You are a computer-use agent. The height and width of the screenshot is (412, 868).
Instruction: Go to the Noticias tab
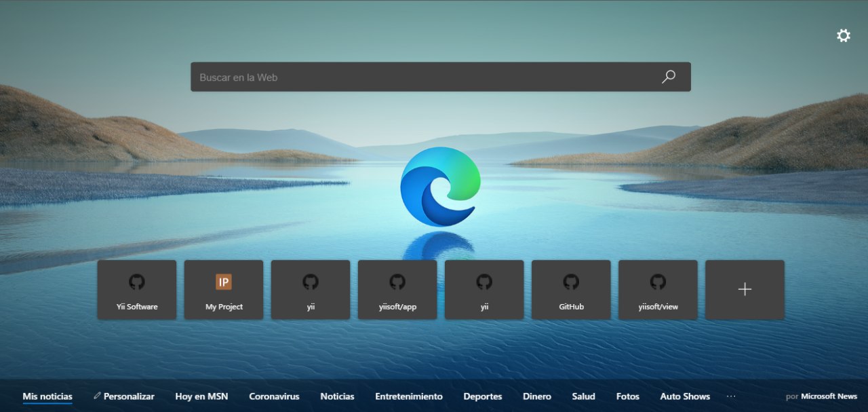[x=337, y=396]
